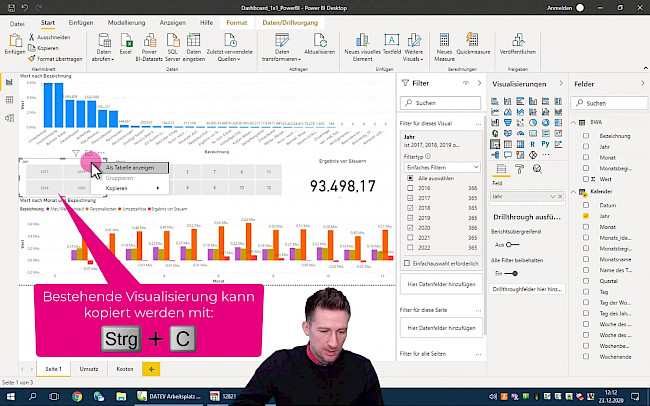
Task: Click the Format übertragen painter tool
Action: tap(55, 60)
